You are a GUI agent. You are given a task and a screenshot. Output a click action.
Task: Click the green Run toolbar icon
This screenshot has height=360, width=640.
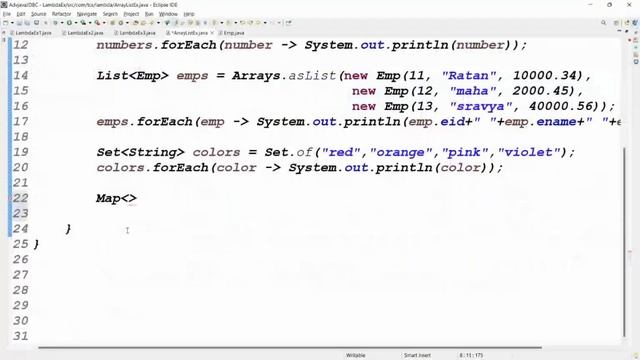click(69, 23)
